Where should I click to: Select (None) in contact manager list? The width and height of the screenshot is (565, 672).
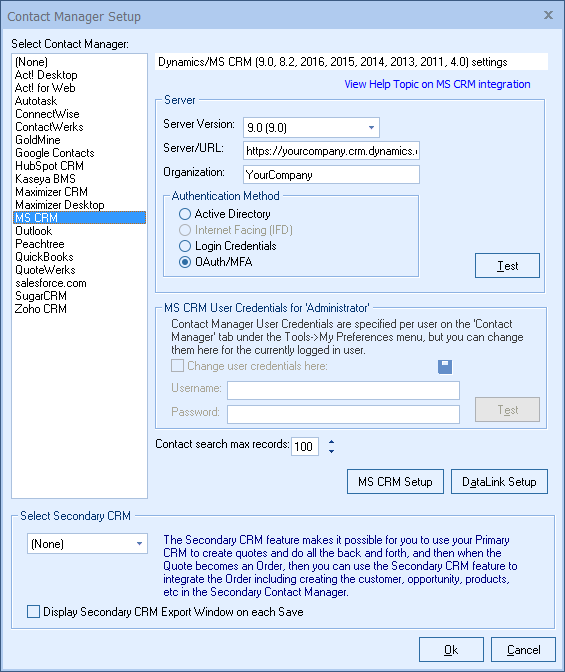click(79, 62)
